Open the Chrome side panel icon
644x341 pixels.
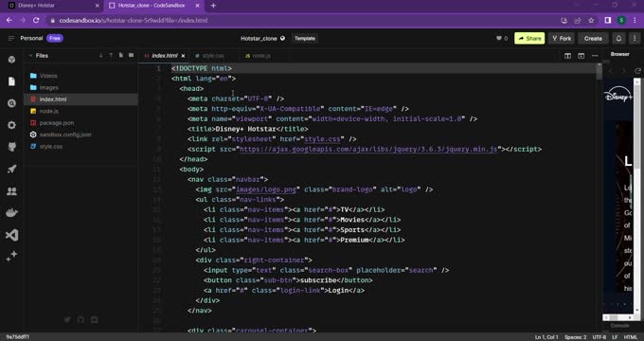608,20
